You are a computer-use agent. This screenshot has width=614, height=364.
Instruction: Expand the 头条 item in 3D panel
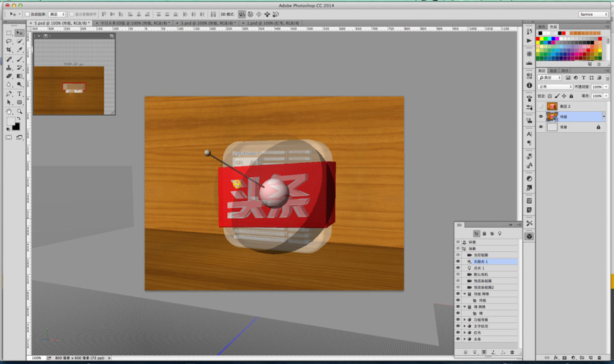(x=465, y=339)
